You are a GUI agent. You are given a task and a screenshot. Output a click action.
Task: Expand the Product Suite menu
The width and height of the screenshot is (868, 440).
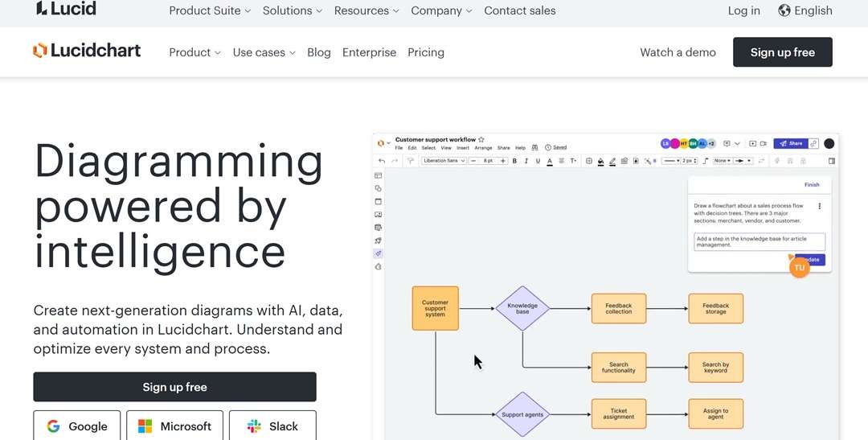click(x=210, y=10)
